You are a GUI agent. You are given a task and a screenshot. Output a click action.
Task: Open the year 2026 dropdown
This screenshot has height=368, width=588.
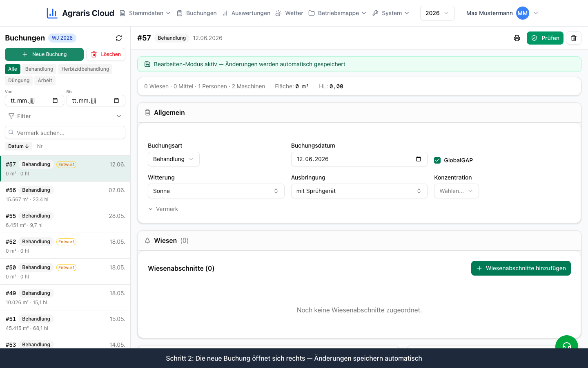pyautogui.click(x=437, y=13)
